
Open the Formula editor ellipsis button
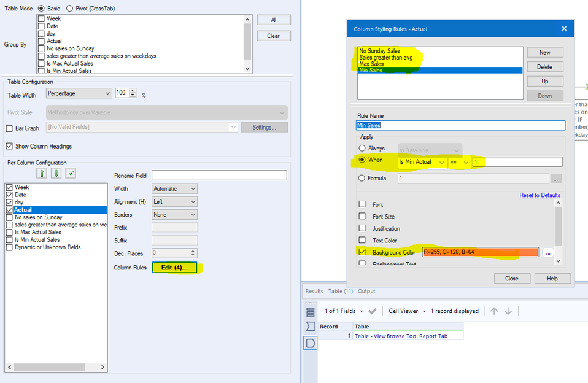coord(555,179)
